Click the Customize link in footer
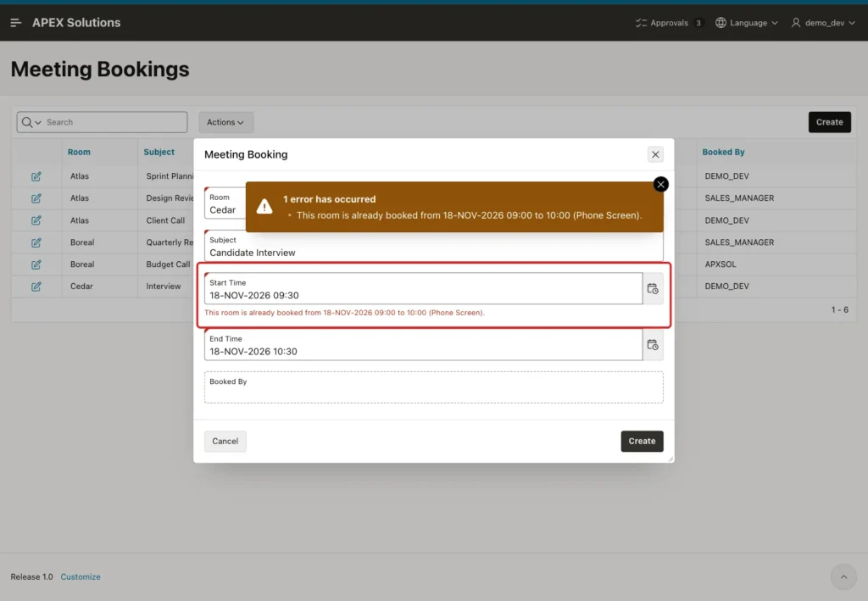Viewport: 868px width, 601px height. click(81, 576)
